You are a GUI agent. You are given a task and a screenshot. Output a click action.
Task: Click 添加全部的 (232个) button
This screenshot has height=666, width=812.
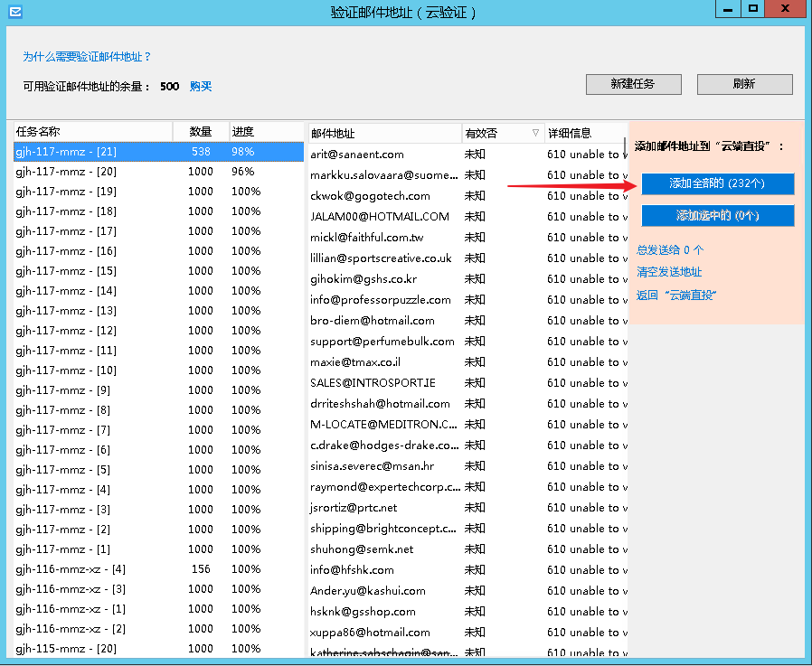pos(718,183)
